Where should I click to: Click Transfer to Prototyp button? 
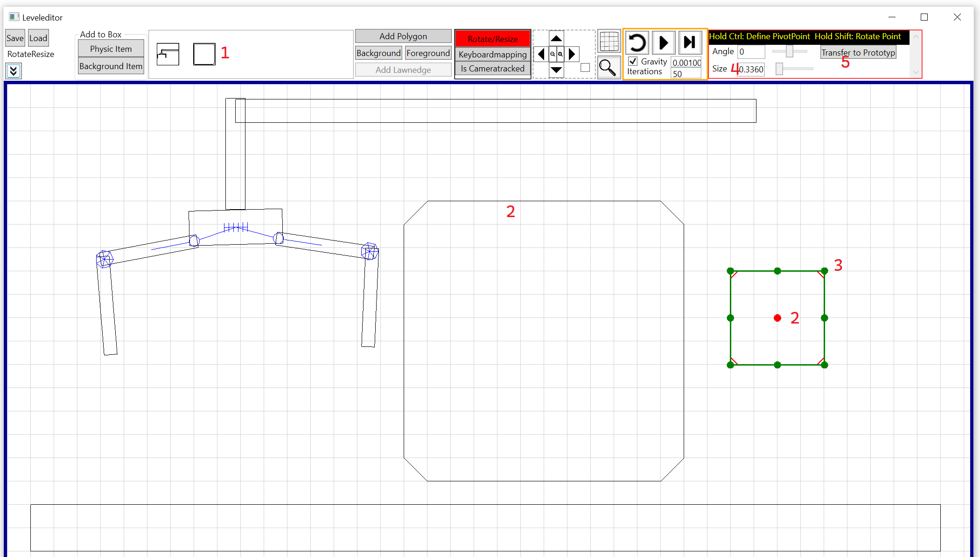858,53
